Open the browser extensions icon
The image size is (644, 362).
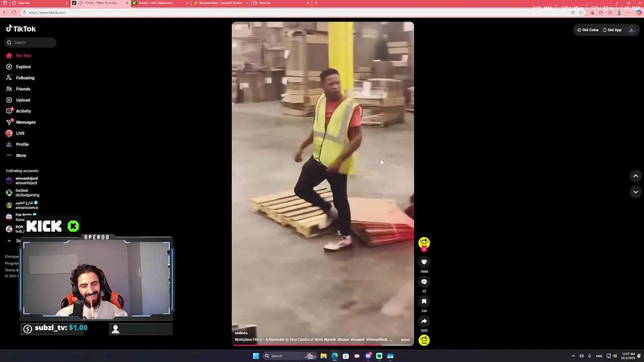tap(592, 13)
